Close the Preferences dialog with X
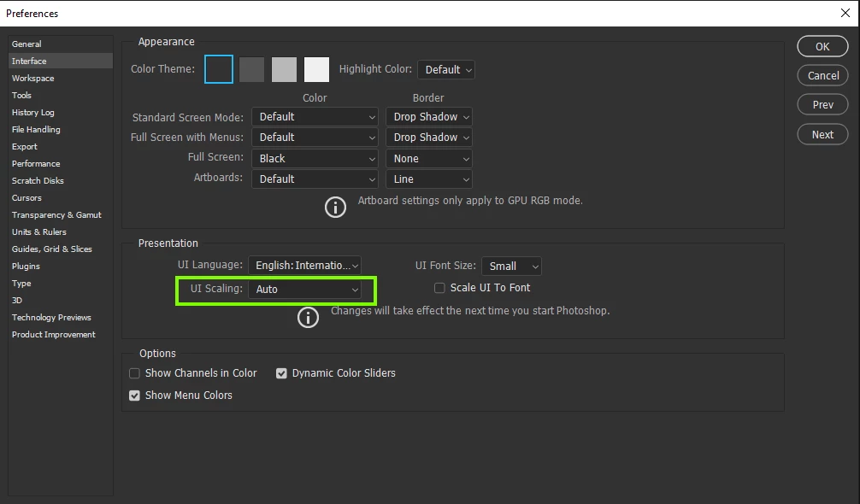This screenshot has width=860, height=504. (x=845, y=13)
